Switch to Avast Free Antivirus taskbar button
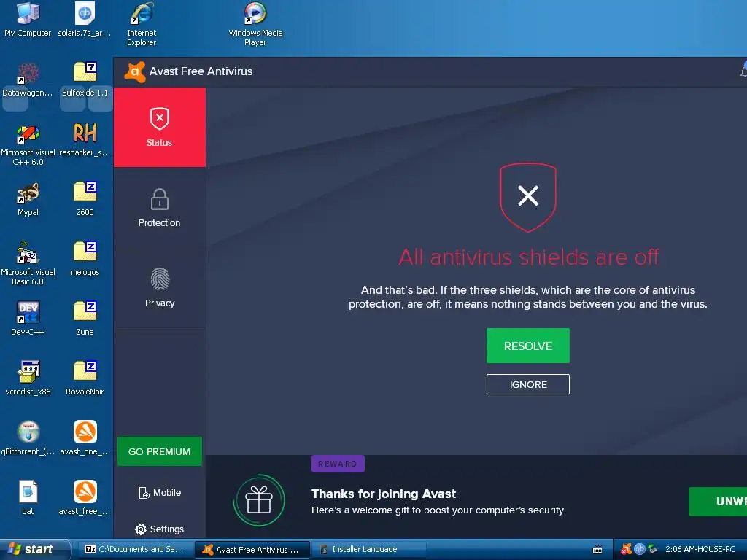Image resolution: width=747 pixels, height=560 pixels. coord(252,550)
